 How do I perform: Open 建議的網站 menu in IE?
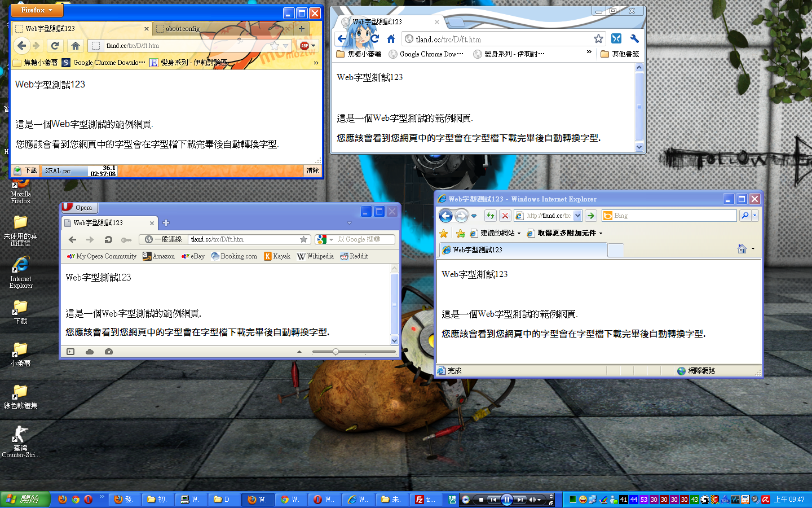(x=495, y=233)
